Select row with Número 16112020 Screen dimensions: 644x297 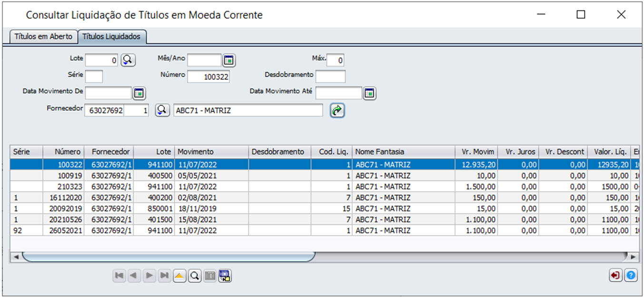pos(325,197)
